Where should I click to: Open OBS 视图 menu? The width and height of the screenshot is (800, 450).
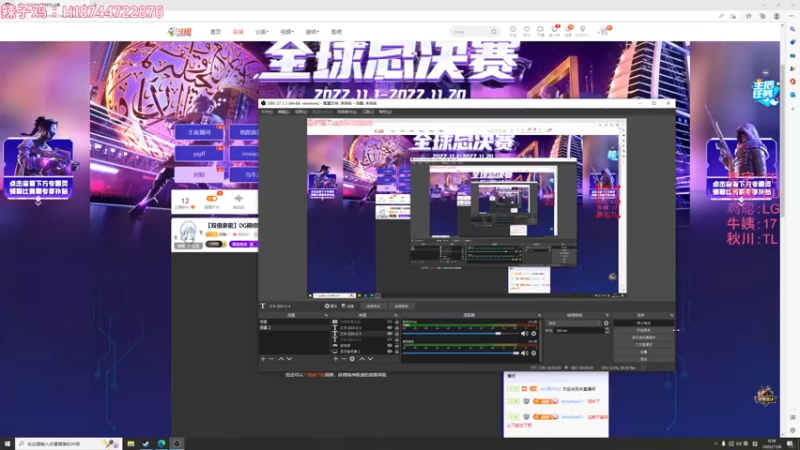[x=301, y=112]
